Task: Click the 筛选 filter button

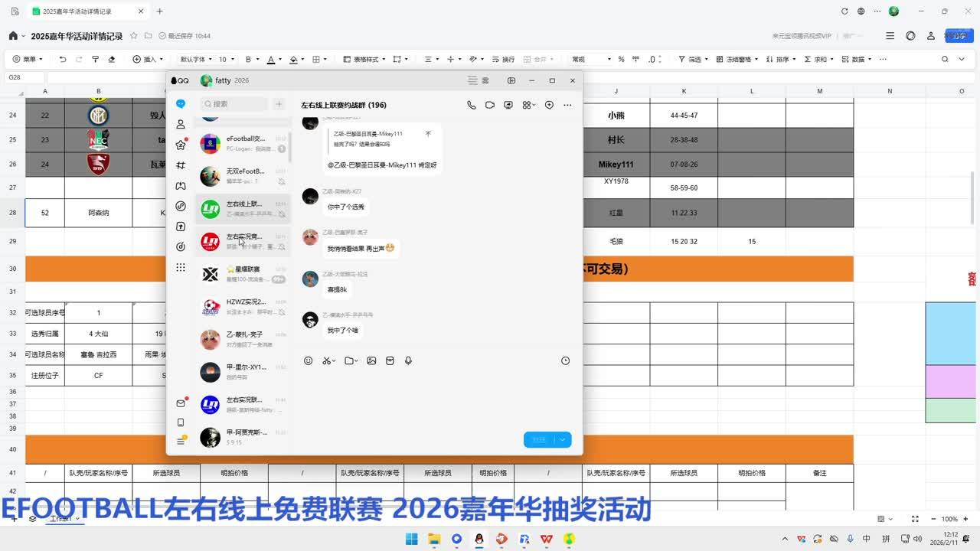Action: [x=690, y=59]
